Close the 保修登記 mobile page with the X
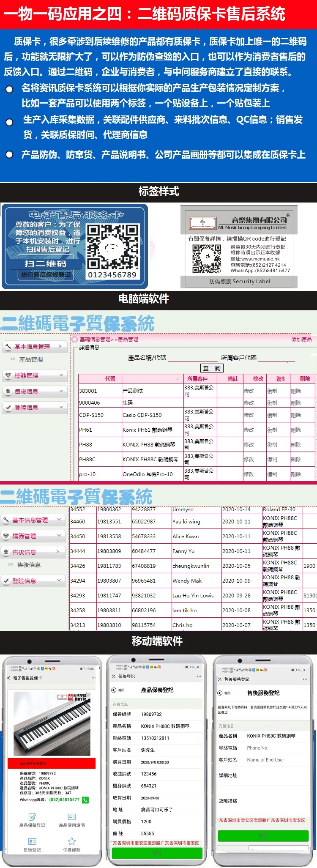 114,676
